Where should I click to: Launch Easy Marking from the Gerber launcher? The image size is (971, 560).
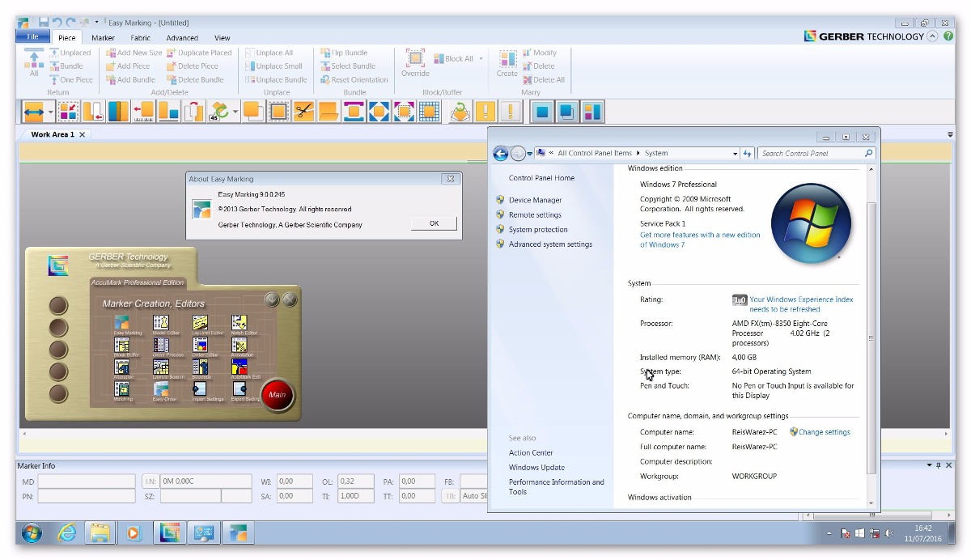pos(122,324)
